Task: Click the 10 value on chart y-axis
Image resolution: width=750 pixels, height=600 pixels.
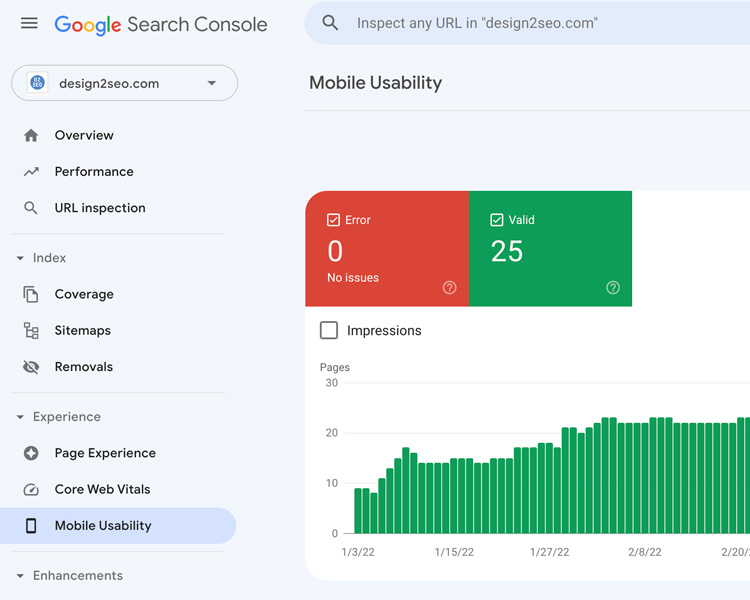Action: 331,483
